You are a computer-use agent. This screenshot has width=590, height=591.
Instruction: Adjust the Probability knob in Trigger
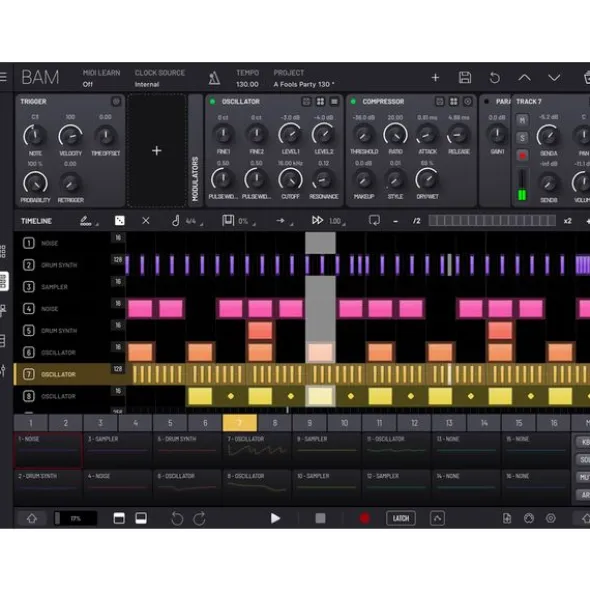click(x=35, y=183)
